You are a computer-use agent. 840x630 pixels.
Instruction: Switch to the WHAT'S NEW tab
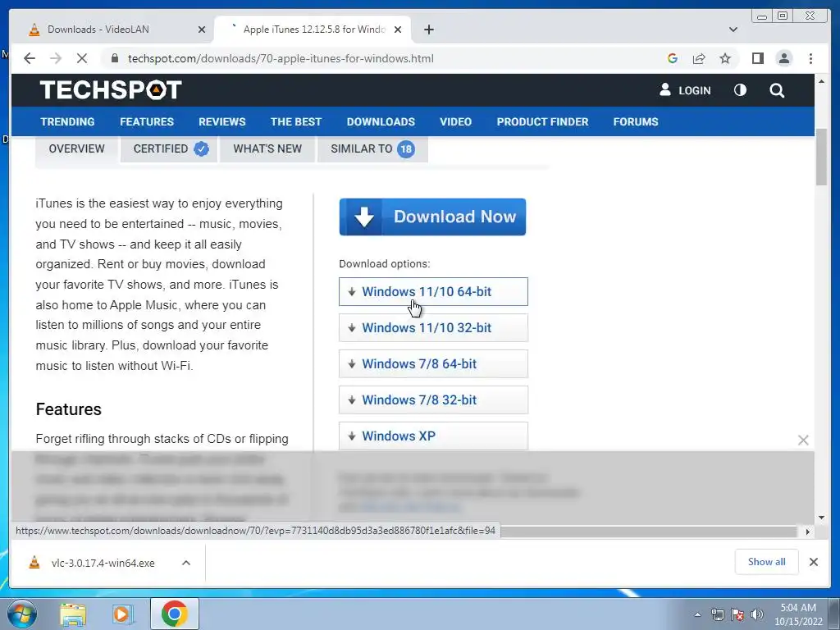(267, 149)
